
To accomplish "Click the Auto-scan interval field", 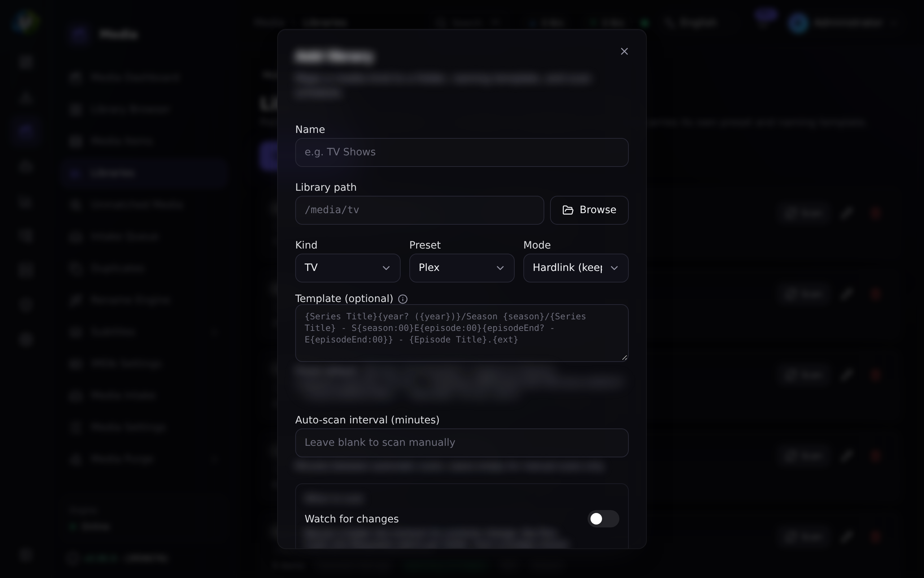I will tap(462, 443).
